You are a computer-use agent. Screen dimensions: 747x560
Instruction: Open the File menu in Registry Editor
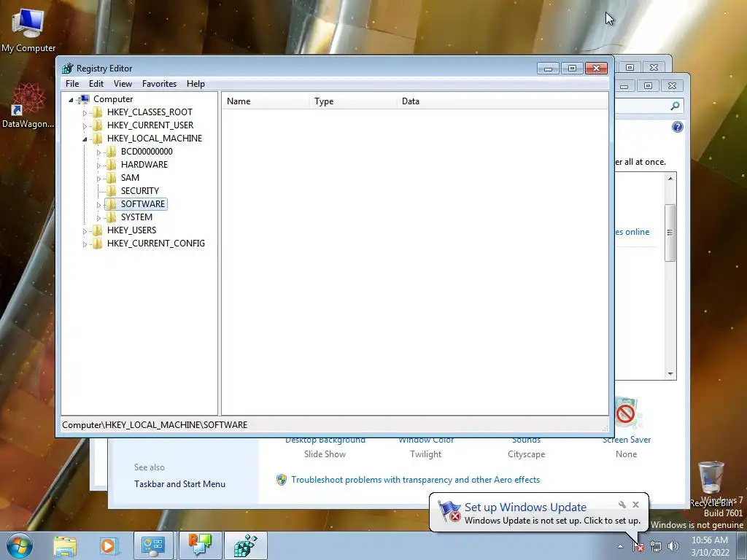(x=72, y=84)
